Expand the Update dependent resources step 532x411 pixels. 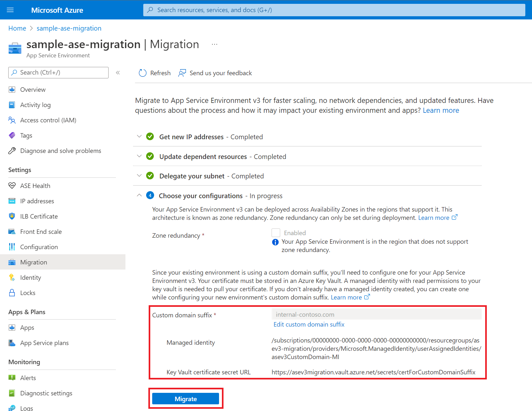click(x=139, y=156)
